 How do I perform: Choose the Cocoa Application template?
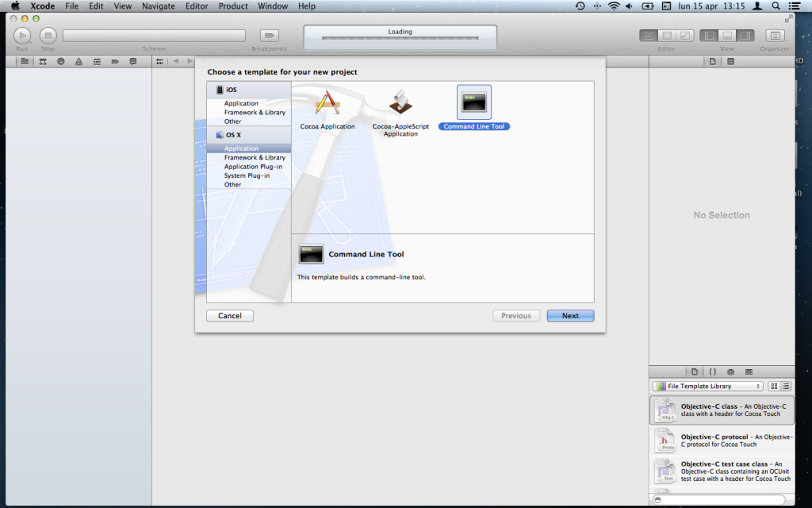(327, 105)
